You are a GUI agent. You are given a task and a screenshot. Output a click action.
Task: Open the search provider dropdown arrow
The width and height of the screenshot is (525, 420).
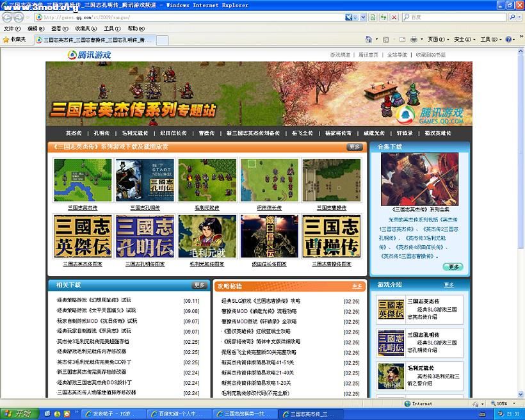click(x=520, y=17)
